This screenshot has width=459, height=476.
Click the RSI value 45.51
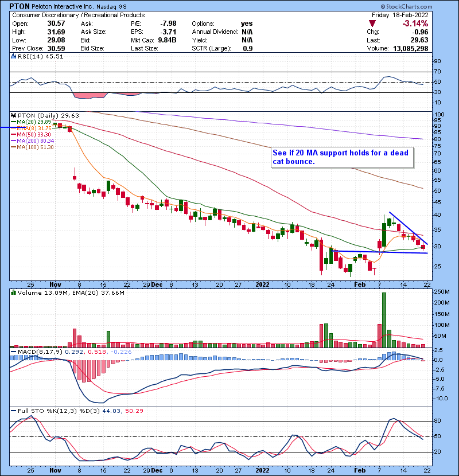coord(53,56)
